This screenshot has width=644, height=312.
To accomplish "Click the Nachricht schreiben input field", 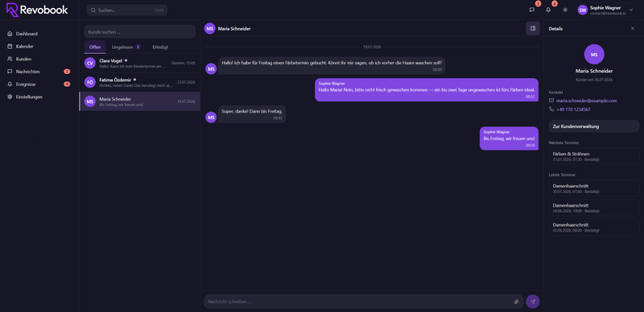I will (364, 302).
